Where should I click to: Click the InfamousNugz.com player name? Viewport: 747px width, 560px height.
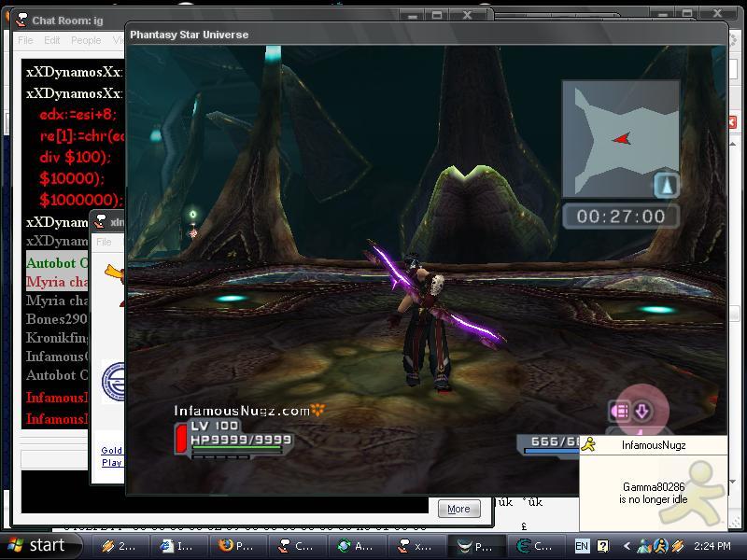[242, 411]
